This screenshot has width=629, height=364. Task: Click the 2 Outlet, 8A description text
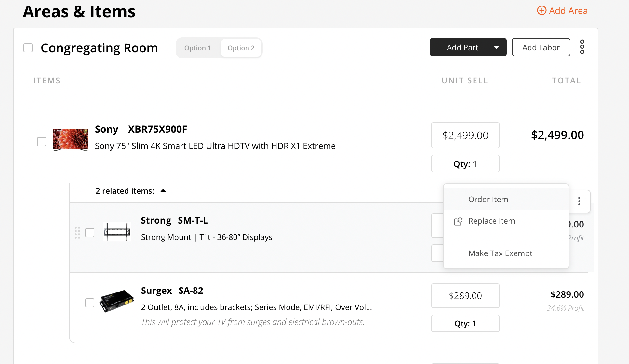pyautogui.click(x=257, y=307)
